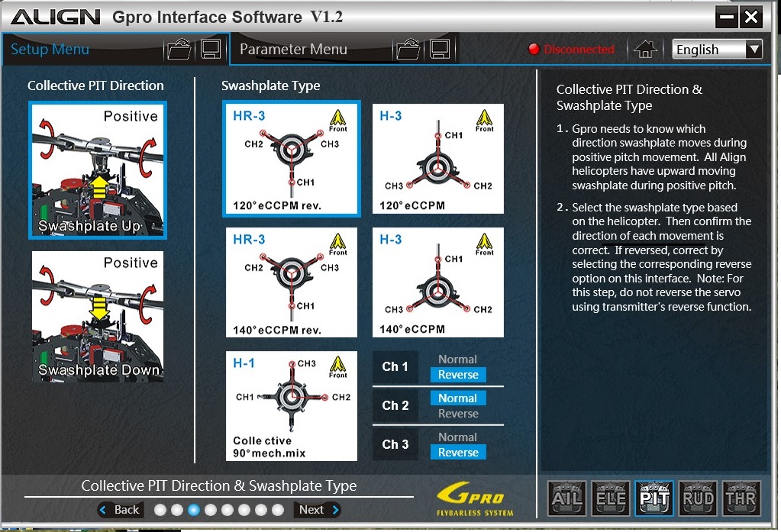Select HR-3 140° eCCPM rev. swashplate
Image resolution: width=781 pixels, height=532 pixels.
pyautogui.click(x=292, y=282)
